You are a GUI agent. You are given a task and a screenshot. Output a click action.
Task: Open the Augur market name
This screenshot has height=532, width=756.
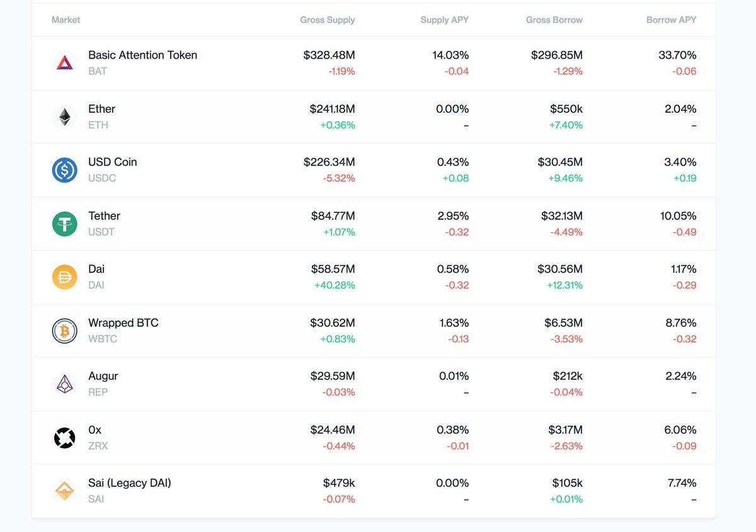(103, 376)
